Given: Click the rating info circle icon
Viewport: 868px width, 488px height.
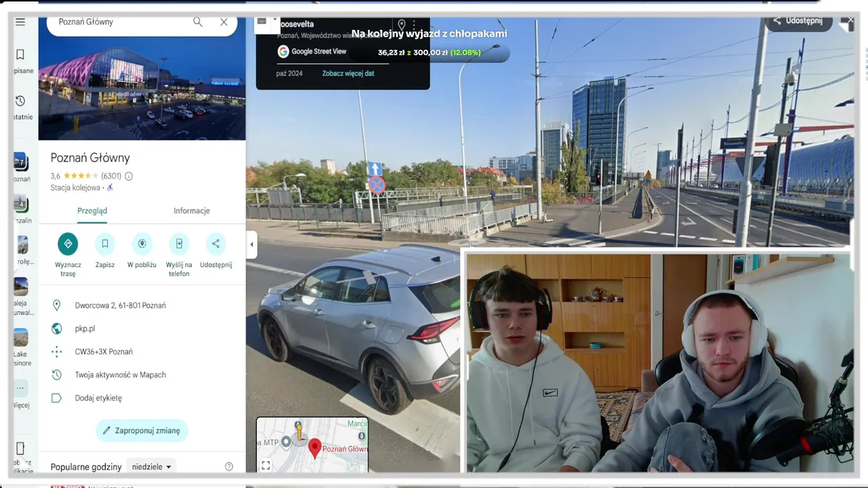Looking at the screenshot, I should 129,176.
